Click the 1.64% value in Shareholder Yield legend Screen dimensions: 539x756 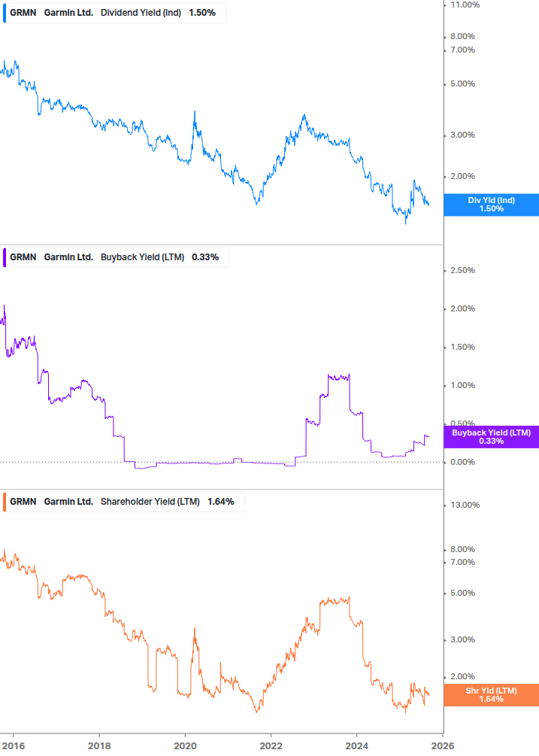click(220, 502)
